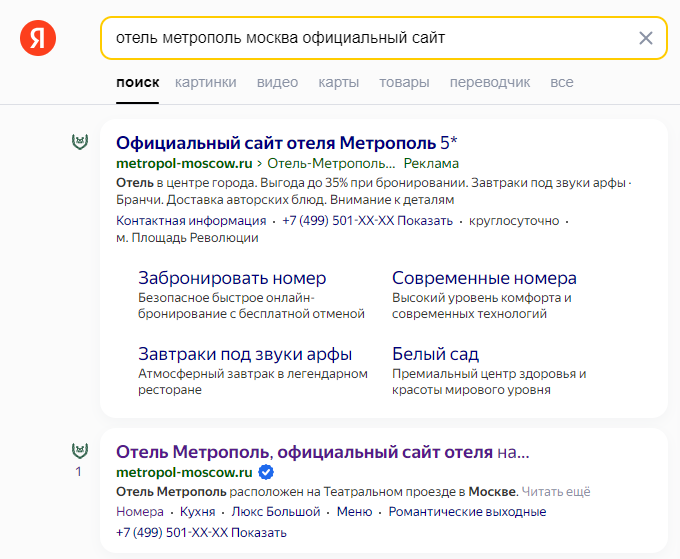Click the круглосуточно working hours text
The image size is (680, 559).
(514, 221)
